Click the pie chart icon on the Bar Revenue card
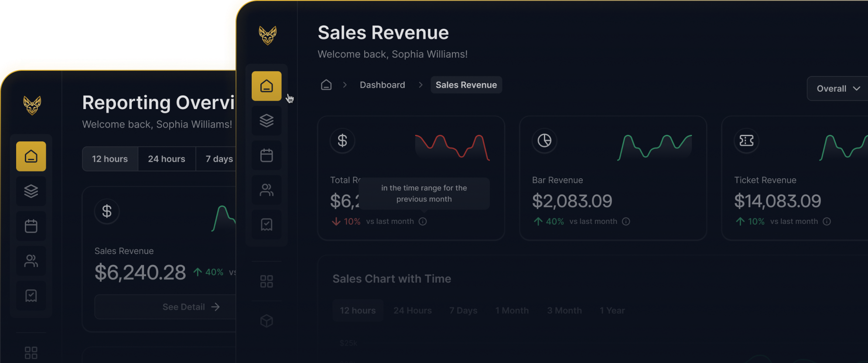The image size is (868, 363). (x=544, y=140)
